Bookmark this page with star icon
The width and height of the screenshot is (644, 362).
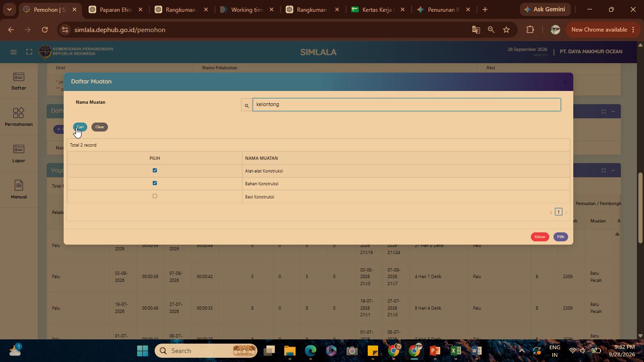[x=506, y=30]
